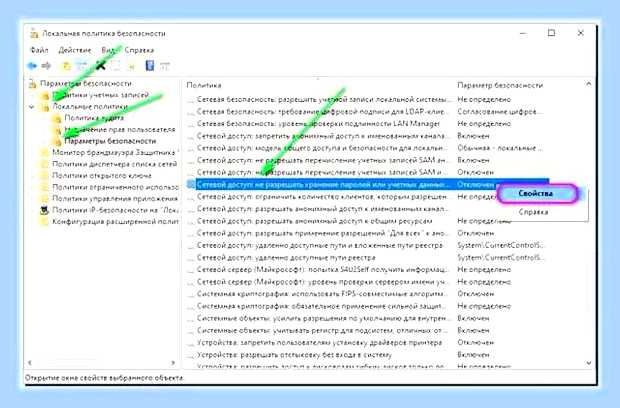Collapse the Локальные политики tree node
Screen dimensions: 620x408
(x=32, y=107)
